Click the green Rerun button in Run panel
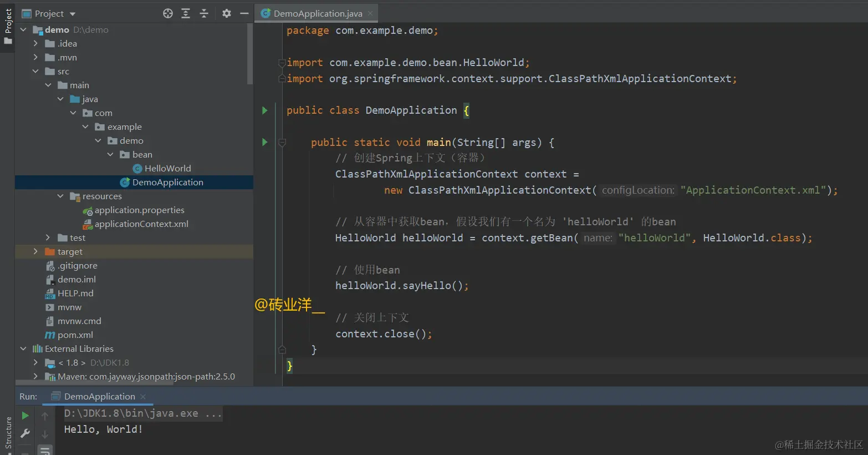The image size is (868, 455). [x=25, y=416]
